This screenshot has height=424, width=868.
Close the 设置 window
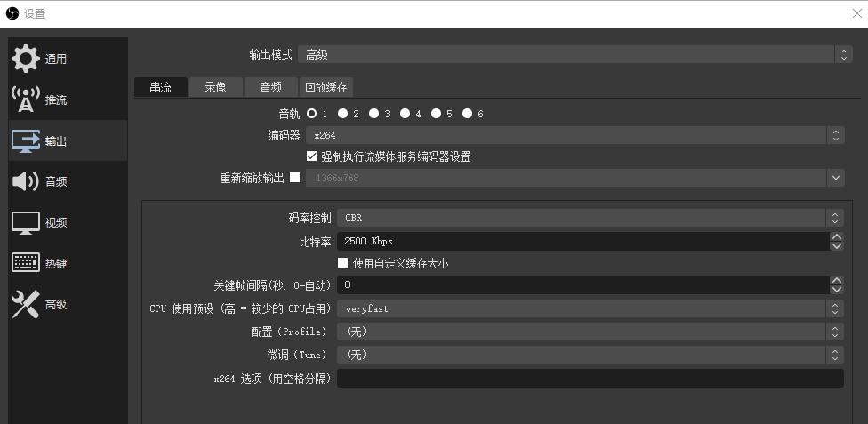pos(856,13)
